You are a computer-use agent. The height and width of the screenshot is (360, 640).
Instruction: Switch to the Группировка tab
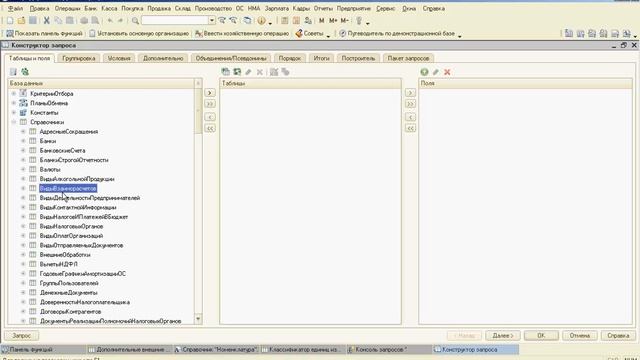[79, 58]
